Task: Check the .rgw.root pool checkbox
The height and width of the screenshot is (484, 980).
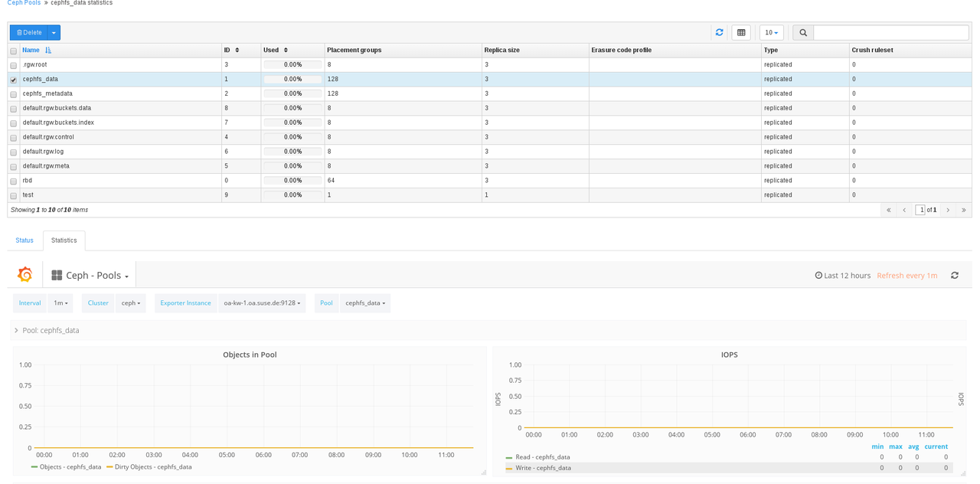Action: pos(13,66)
